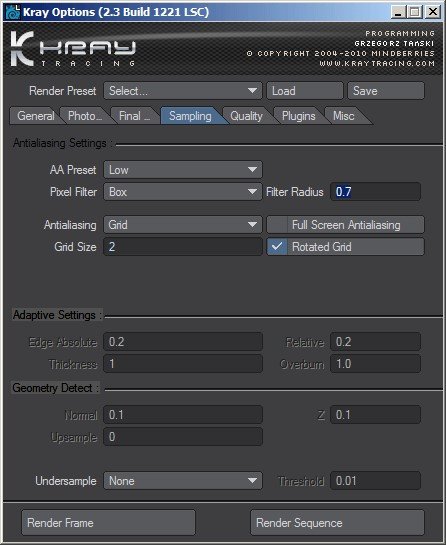Open the Plugins tab

[299, 116]
